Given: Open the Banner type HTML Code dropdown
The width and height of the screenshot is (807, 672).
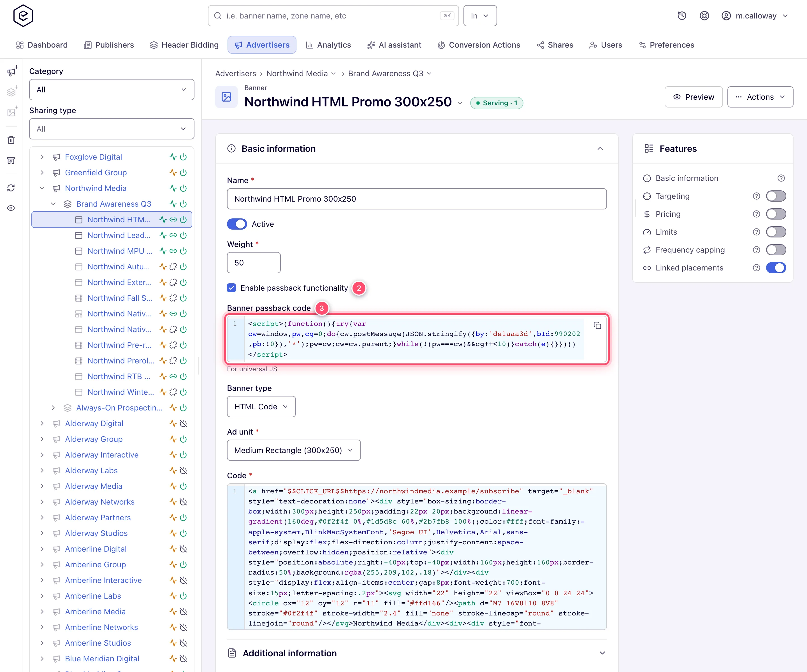Looking at the screenshot, I should pos(261,406).
